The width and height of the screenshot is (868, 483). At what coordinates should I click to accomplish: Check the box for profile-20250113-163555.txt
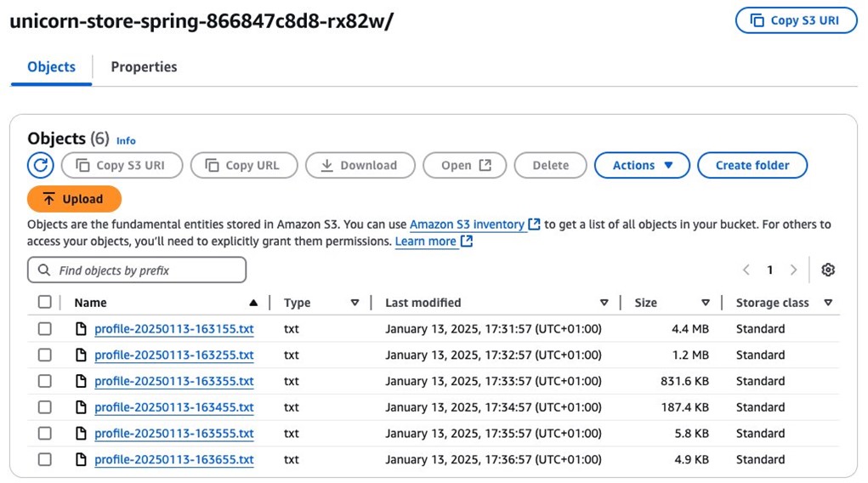click(45, 433)
